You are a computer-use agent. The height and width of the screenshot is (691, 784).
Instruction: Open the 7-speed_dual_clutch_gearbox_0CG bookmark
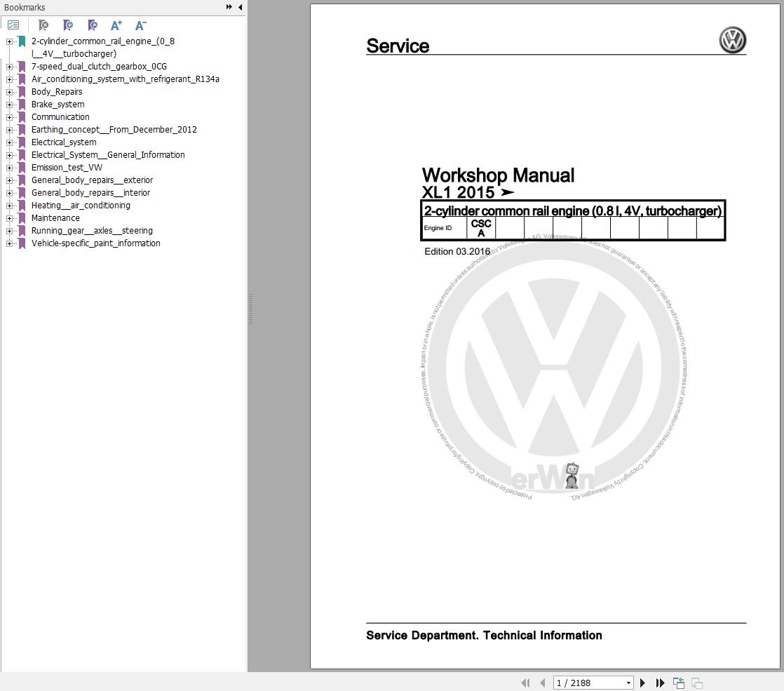(99, 67)
